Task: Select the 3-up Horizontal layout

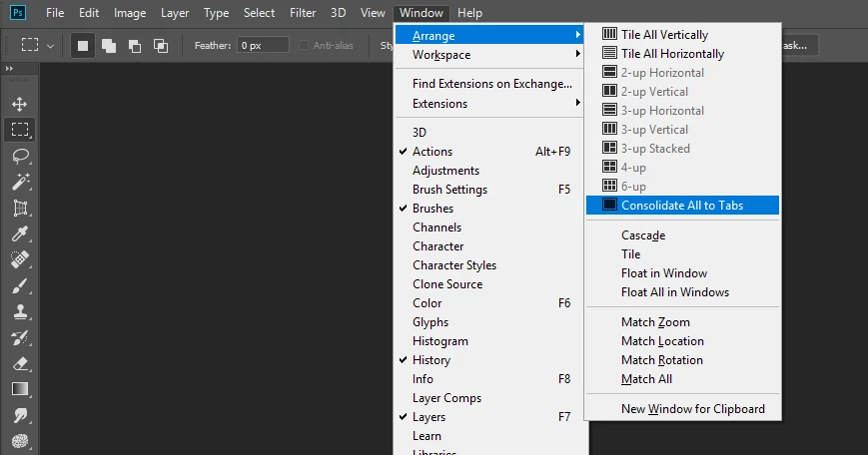Action: [682, 111]
